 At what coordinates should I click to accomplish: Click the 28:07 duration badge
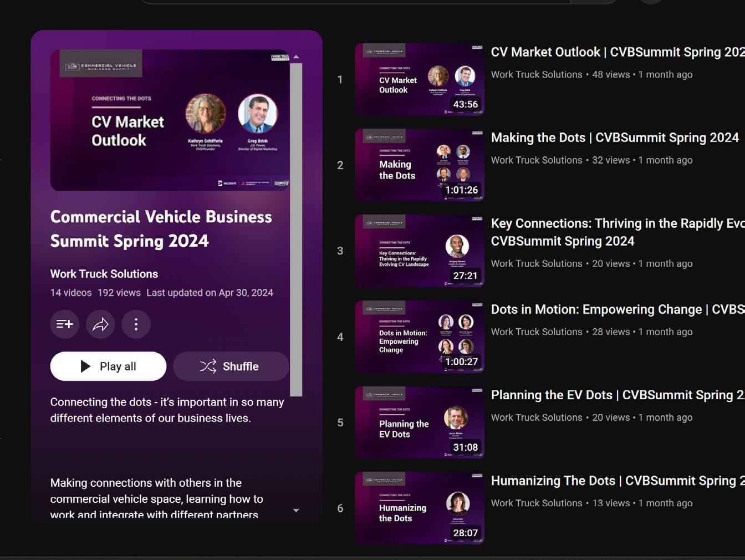[466, 533]
